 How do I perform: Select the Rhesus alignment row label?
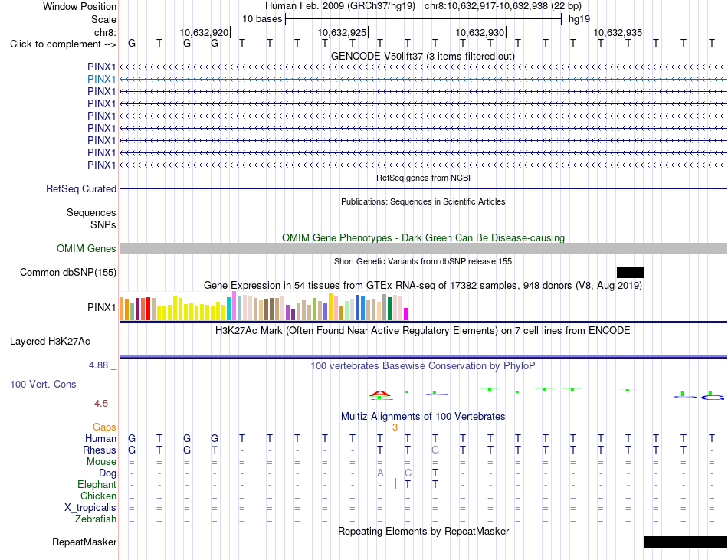(x=100, y=450)
